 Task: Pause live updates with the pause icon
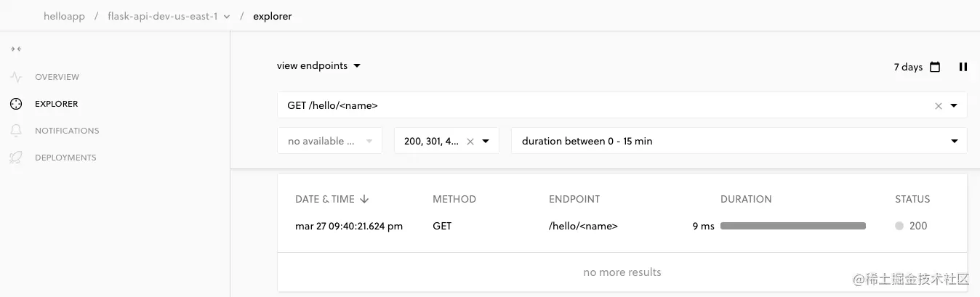click(x=963, y=67)
